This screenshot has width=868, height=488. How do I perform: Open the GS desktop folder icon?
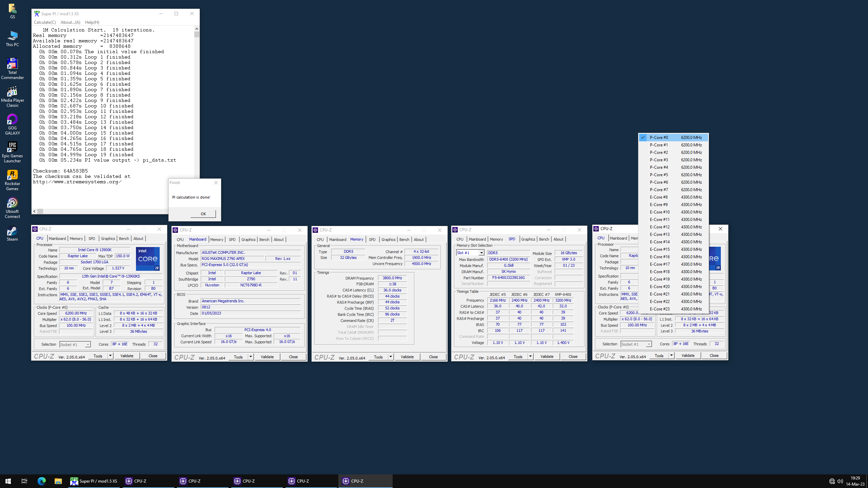(12, 11)
